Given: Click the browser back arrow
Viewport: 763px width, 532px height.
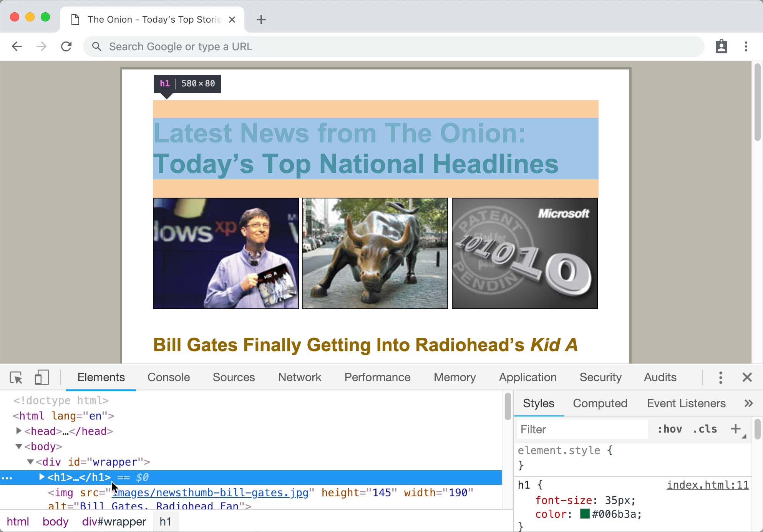Looking at the screenshot, I should (x=17, y=46).
